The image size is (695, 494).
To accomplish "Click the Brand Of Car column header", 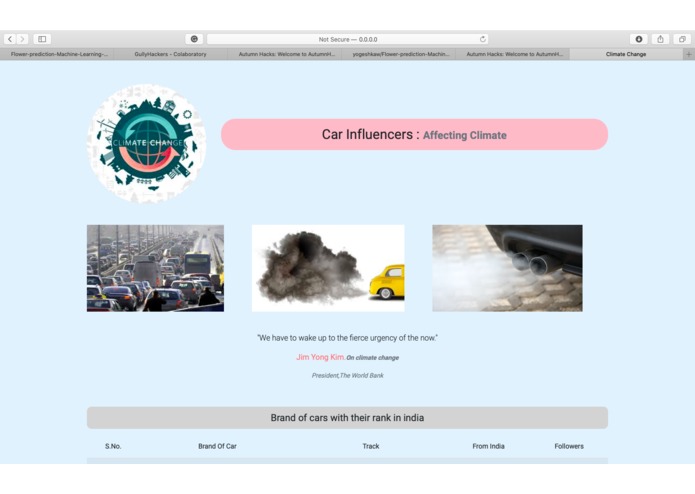I will tap(217, 446).
